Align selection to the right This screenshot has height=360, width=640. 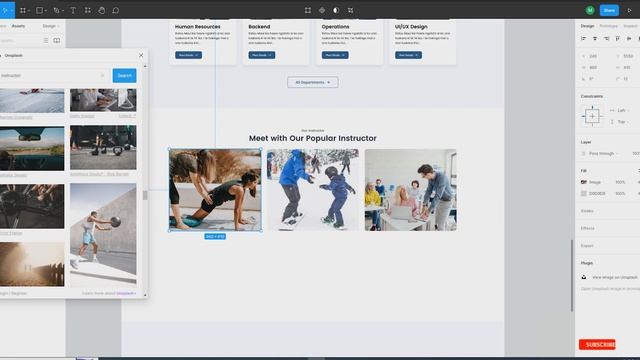tap(607, 38)
